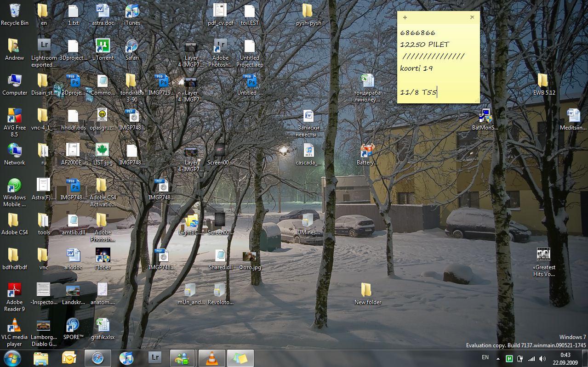Click the sticky note text '12250 PILET'

tap(424, 45)
